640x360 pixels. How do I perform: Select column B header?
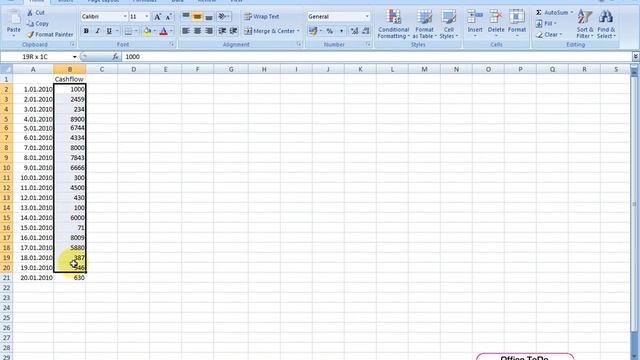click(x=70, y=69)
